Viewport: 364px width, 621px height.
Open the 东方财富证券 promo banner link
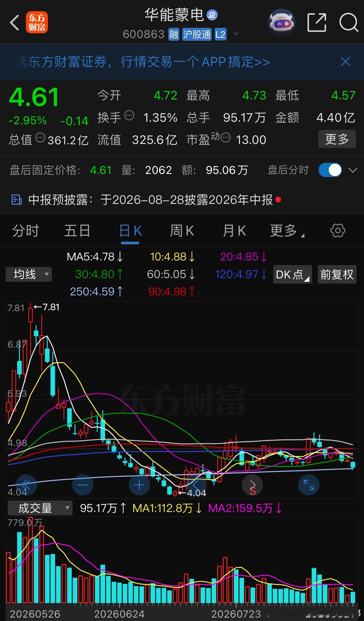[x=143, y=62]
